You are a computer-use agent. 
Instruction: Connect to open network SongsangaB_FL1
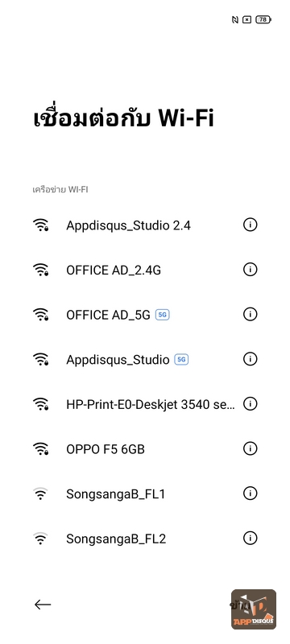tap(145, 493)
